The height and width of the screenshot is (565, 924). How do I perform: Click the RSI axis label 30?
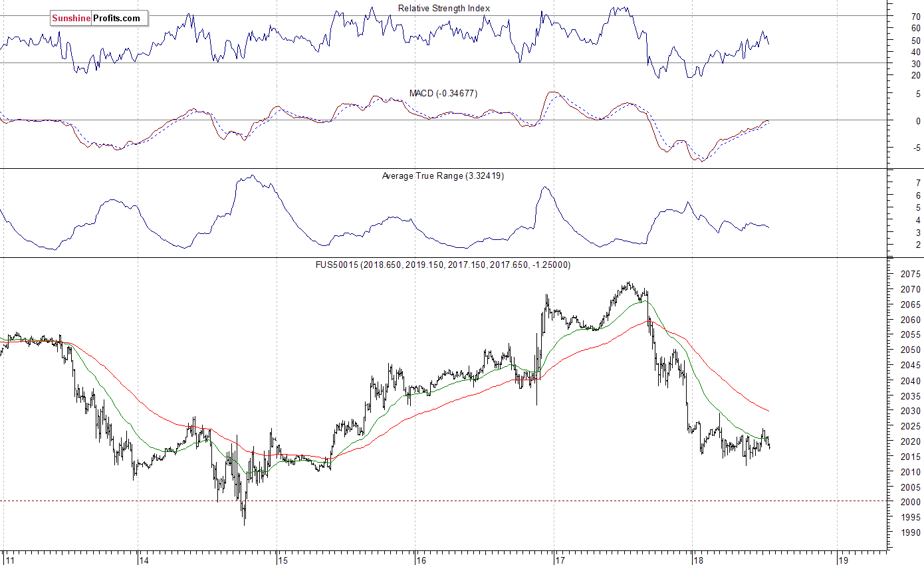917,64
